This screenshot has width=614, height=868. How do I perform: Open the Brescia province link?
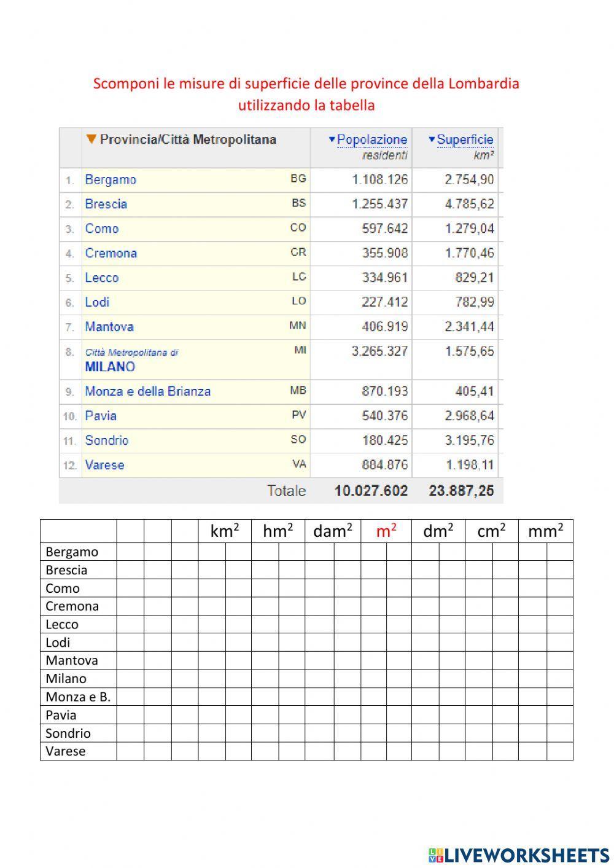[106, 204]
